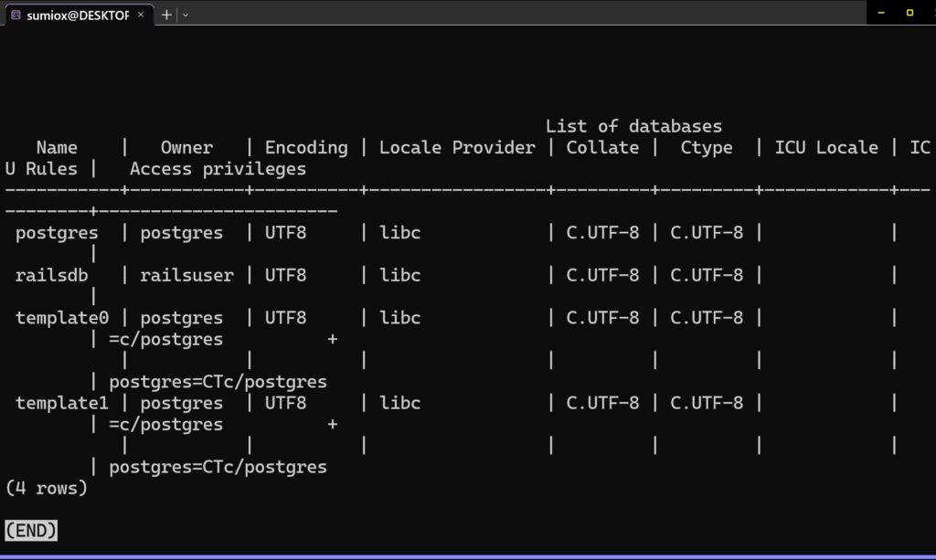Expand the new tab profile dropdown chevron
Screen dimensions: 936x560
click(186, 15)
